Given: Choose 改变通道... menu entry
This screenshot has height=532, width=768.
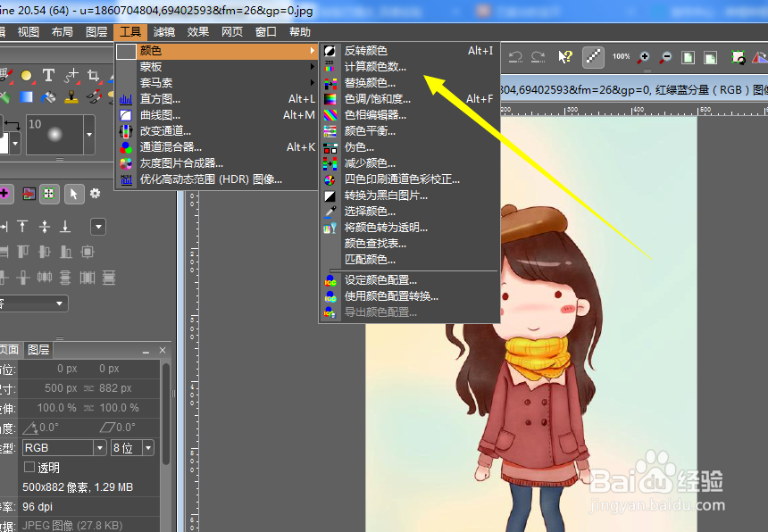Looking at the screenshot, I should point(217,131).
